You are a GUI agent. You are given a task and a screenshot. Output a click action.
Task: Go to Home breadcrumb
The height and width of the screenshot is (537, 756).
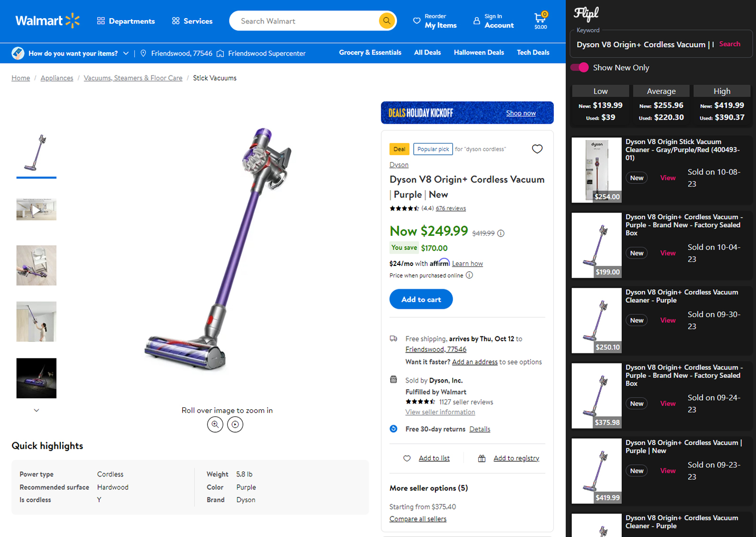coord(20,78)
